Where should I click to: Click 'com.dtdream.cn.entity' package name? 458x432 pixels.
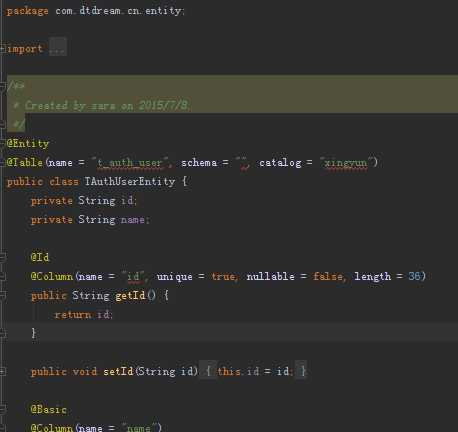click(x=118, y=11)
